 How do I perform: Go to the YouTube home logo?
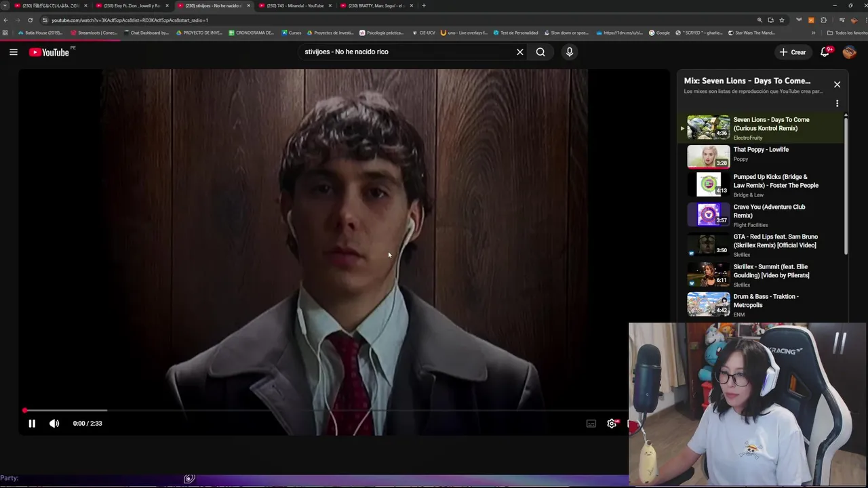[x=49, y=52]
